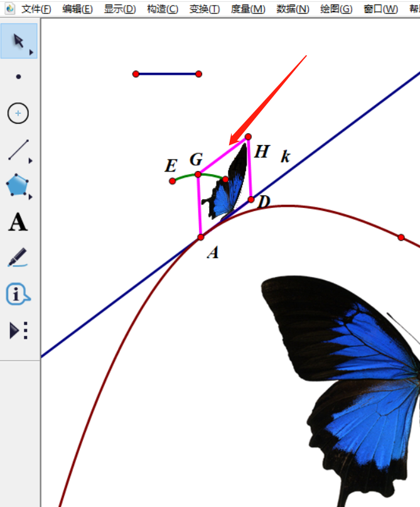Select the Marker pen tool
The width and height of the screenshot is (420, 507).
pos(18,258)
